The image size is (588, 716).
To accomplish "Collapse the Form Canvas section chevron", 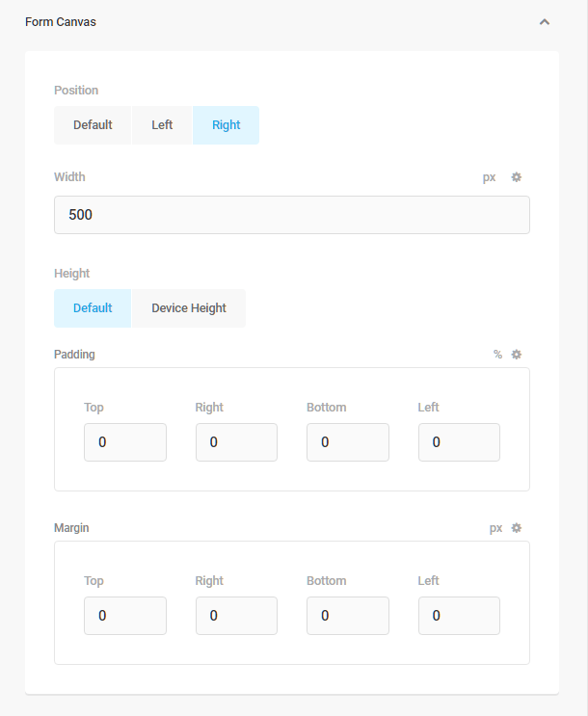I will 544,22.
